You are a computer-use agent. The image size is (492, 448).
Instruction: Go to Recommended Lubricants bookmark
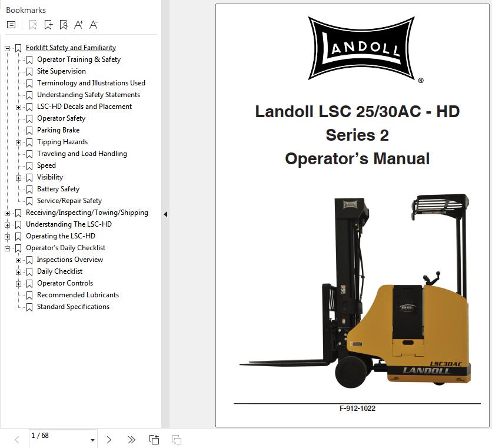[x=78, y=295]
